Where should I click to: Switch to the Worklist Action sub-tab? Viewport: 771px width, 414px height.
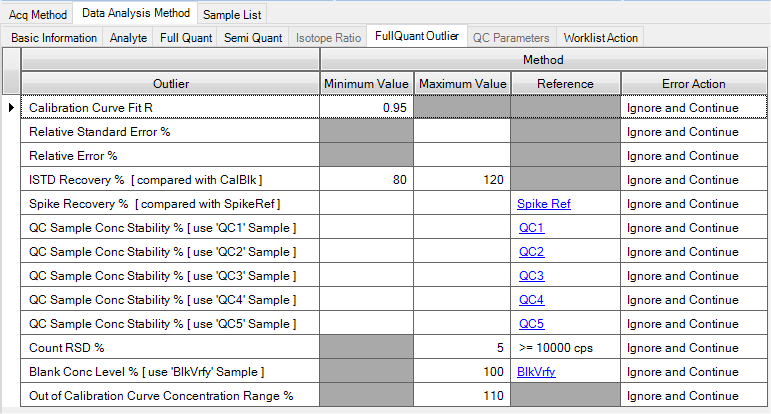click(x=600, y=38)
